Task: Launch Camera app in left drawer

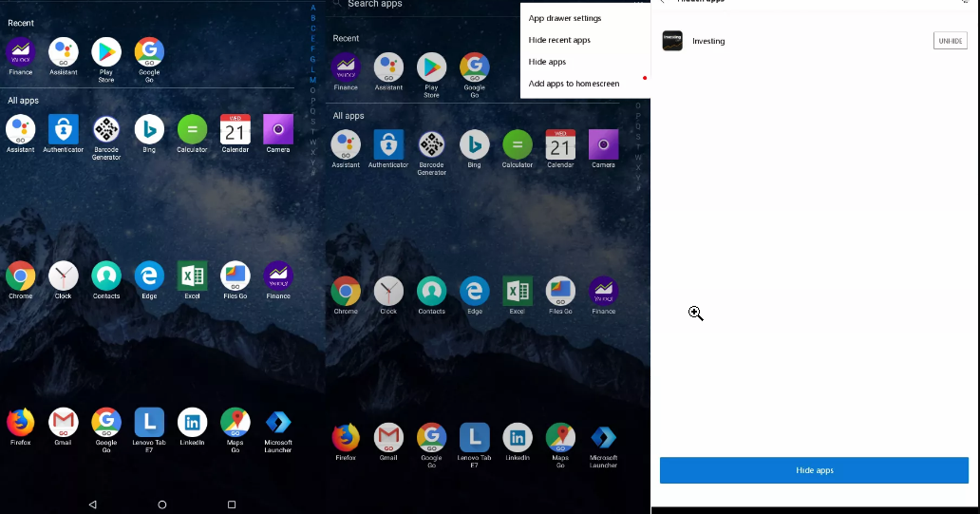Action: click(x=278, y=129)
